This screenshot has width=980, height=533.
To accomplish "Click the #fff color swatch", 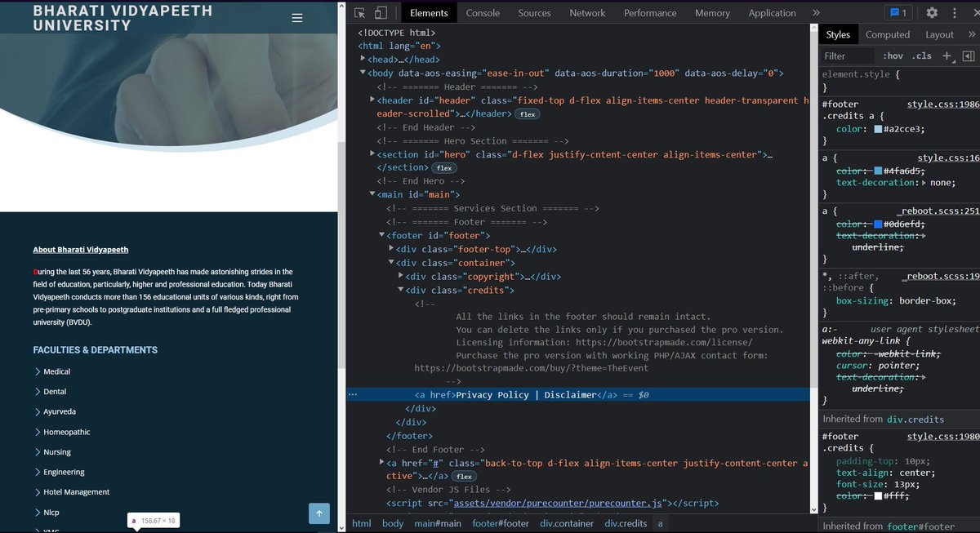I will (x=878, y=495).
